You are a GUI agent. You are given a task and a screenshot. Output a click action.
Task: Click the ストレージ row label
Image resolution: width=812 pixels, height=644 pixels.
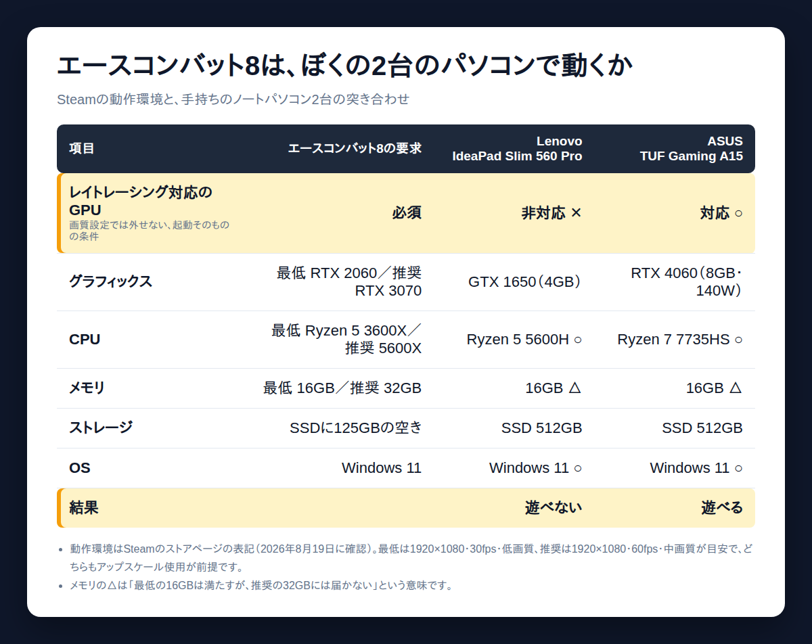101,428
